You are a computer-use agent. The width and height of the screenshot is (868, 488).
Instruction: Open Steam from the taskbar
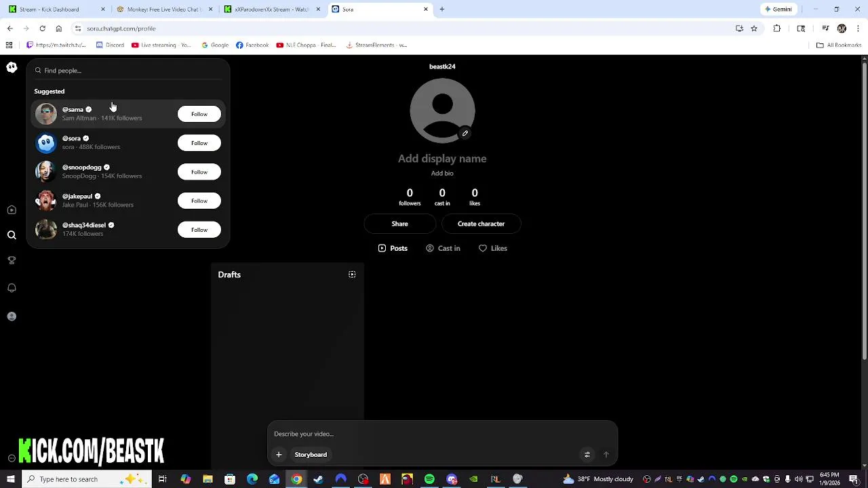[x=318, y=479]
